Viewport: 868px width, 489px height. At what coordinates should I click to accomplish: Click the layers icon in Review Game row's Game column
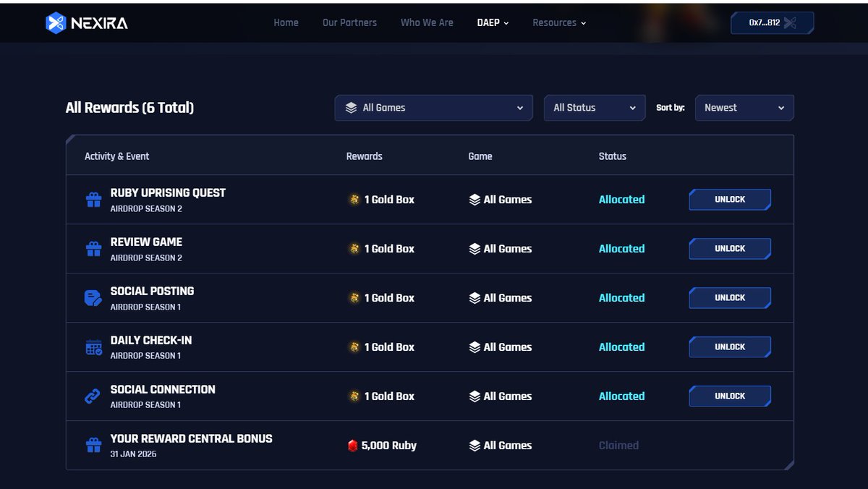[x=475, y=249]
